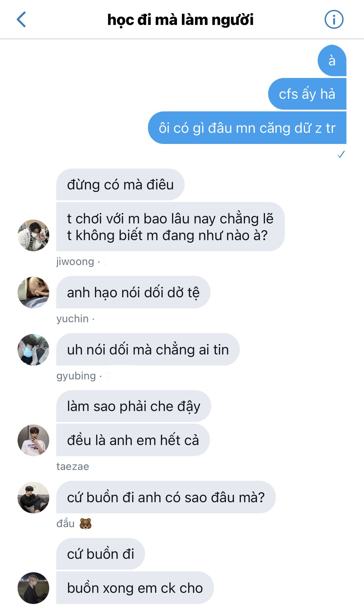This screenshot has height=606, width=364.
Task: Tap the group title 'học đi mà làm người'
Action: 180,20
